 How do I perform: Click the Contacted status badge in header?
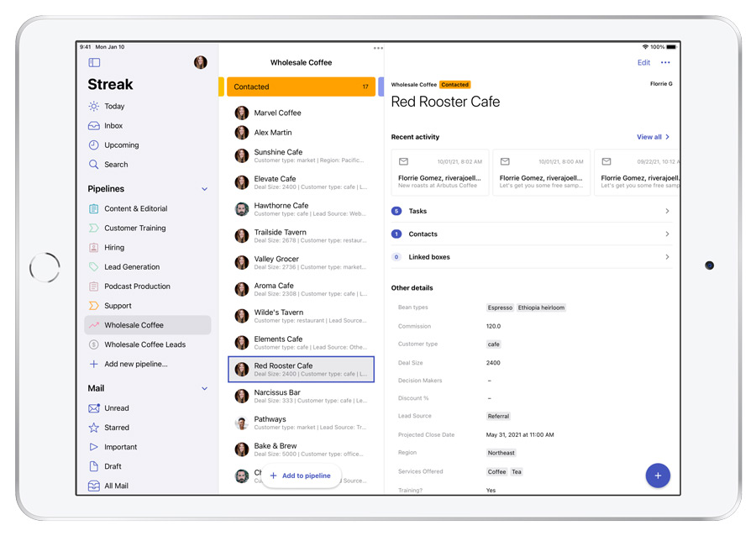(x=454, y=85)
